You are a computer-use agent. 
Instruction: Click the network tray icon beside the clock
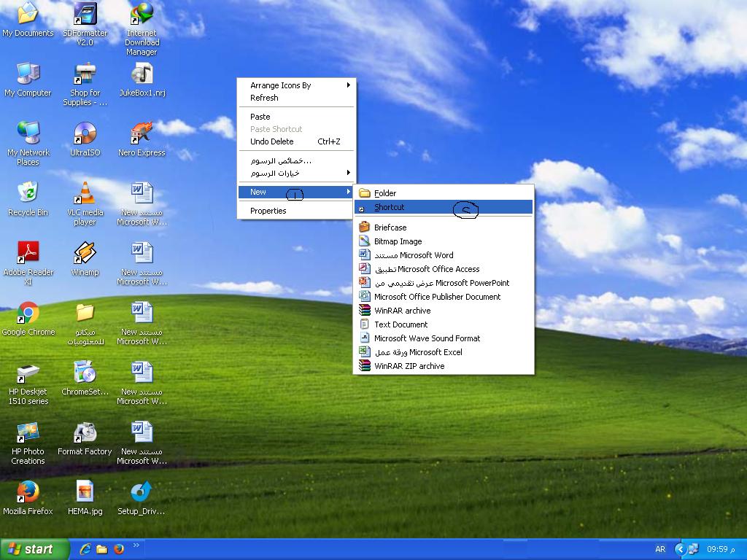click(x=693, y=550)
